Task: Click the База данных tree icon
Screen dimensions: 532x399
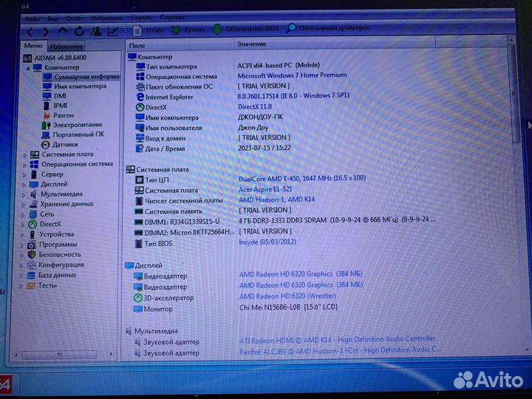Action: point(31,276)
